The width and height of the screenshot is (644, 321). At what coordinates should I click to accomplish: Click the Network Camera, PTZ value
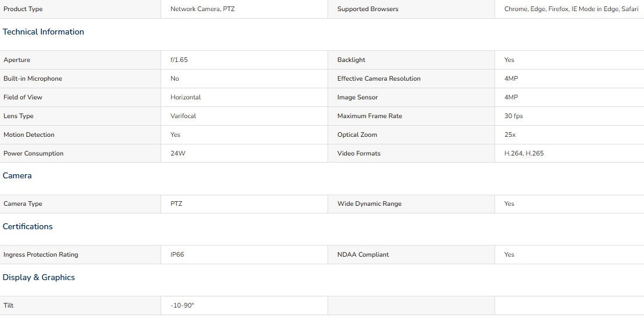click(203, 9)
